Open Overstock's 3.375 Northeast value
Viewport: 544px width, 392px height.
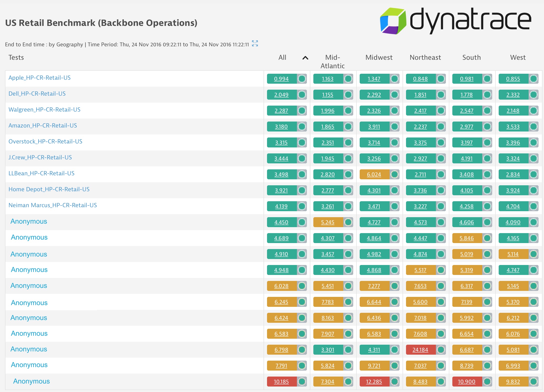420,142
